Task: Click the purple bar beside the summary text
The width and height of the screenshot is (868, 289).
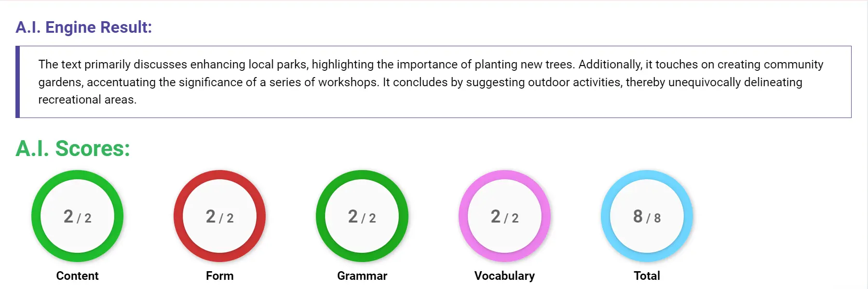Action: (18, 81)
